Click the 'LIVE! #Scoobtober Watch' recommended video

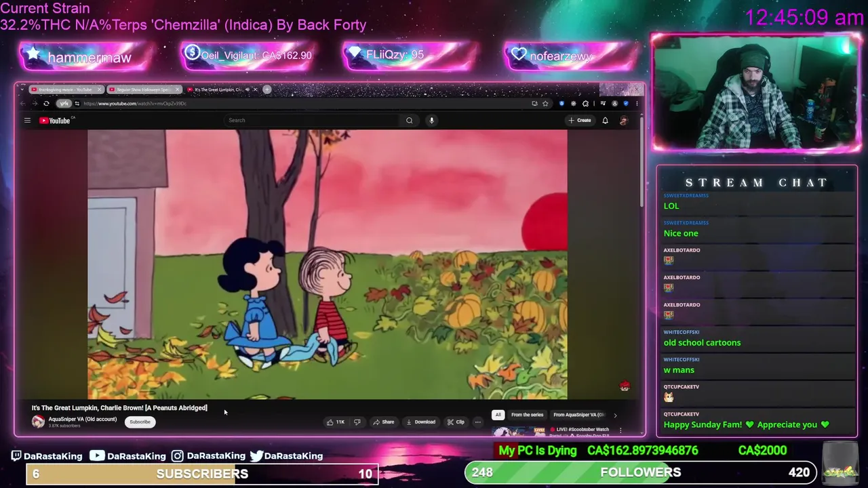point(556,430)
